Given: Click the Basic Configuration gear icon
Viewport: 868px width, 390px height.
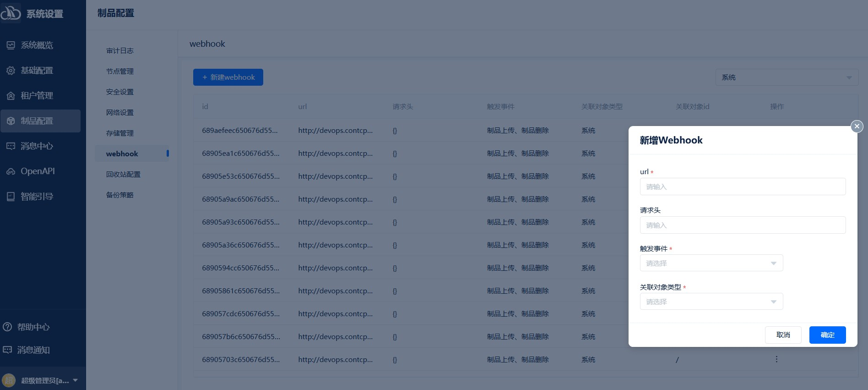Looking at the screenshot, I should pos(11,71).
